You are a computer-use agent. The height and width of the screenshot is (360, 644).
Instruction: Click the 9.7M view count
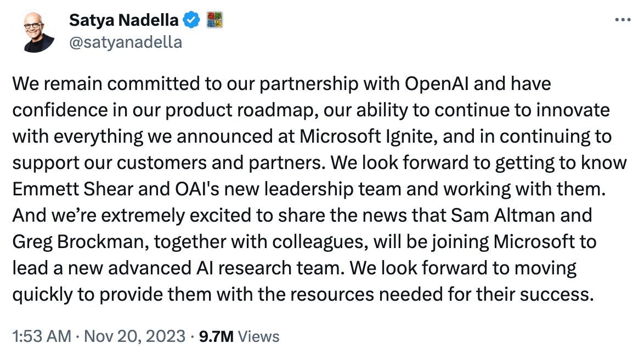click(x=216, y=336)
